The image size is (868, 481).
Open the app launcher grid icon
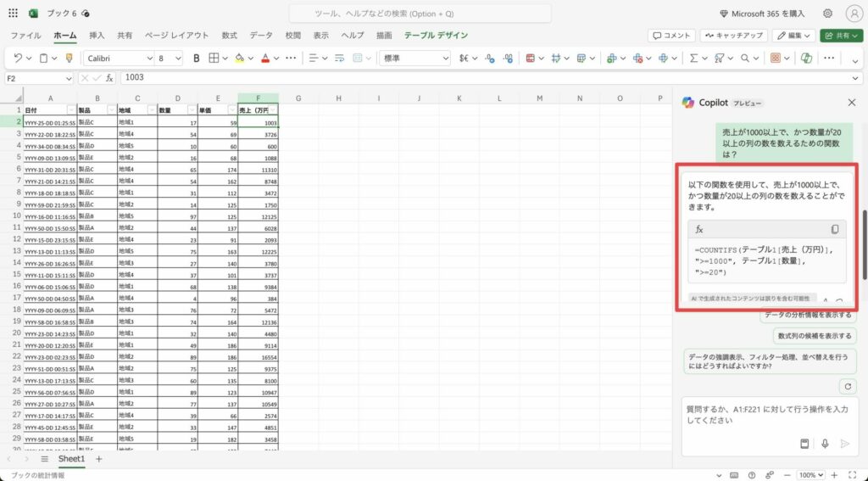(13, 14)
